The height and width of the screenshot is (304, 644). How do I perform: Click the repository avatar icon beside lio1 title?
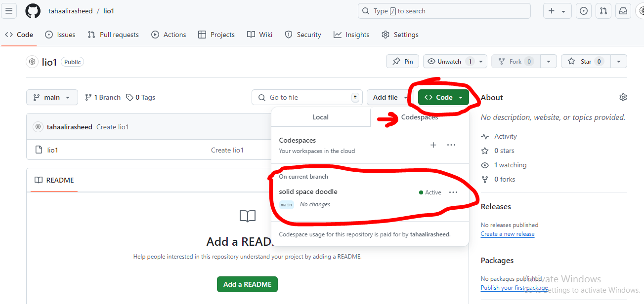point(32,62)
